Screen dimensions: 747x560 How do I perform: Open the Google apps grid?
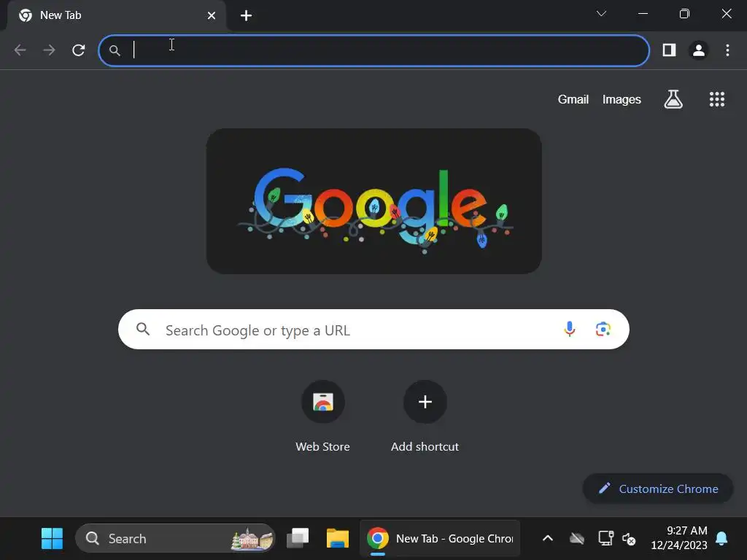click(x=716, y=99)
